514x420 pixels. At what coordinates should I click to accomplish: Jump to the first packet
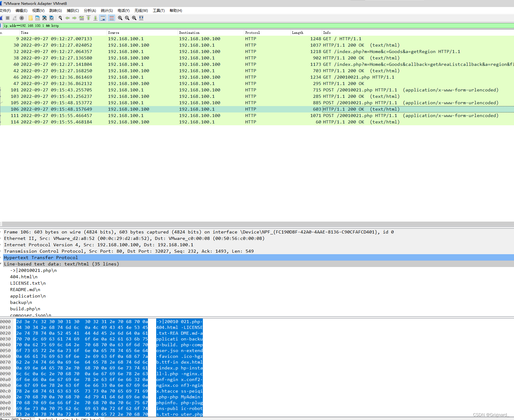88,18
